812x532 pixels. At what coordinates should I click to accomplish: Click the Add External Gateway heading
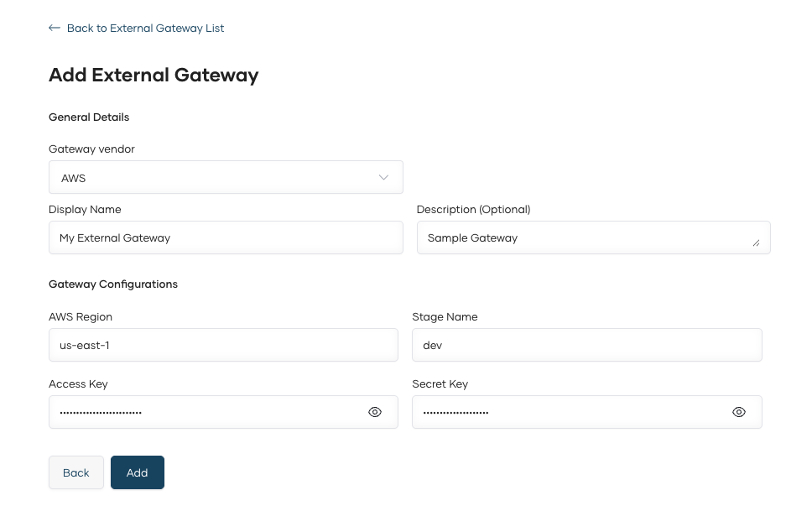tap(154, 75)
